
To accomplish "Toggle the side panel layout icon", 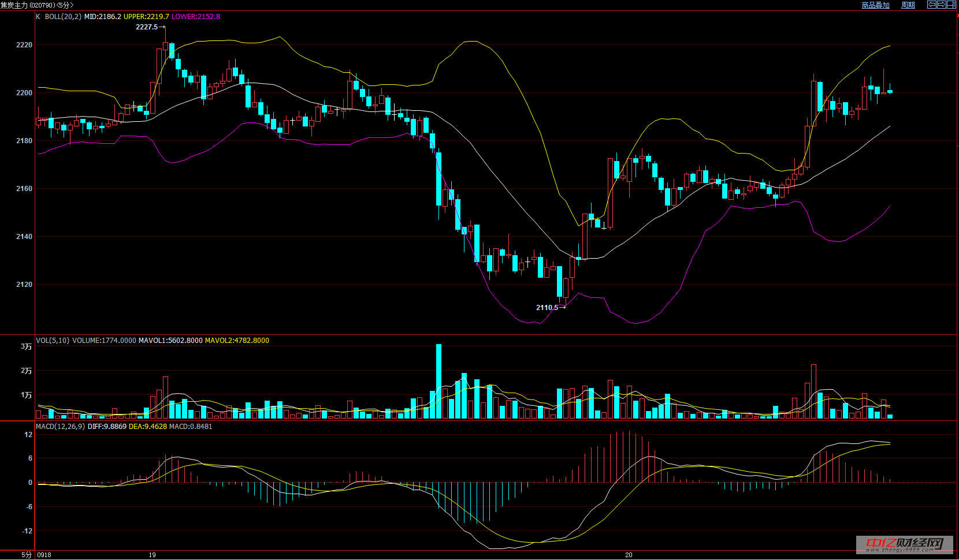I will [951, 5].
